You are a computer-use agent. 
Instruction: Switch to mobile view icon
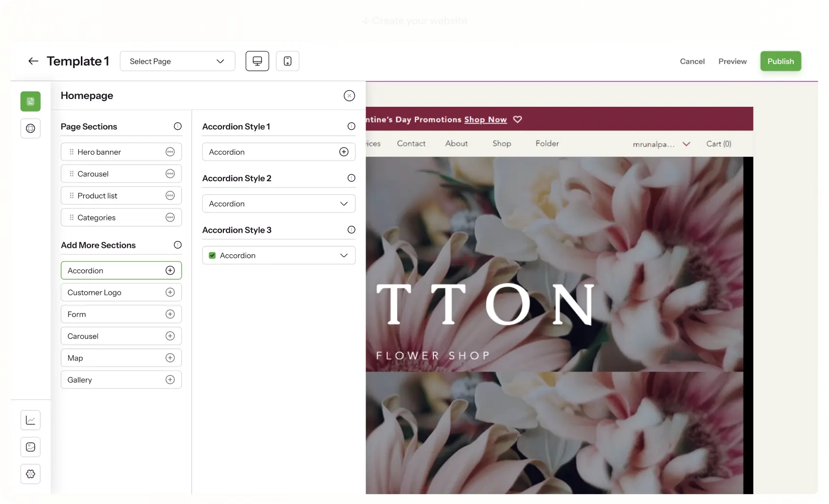(288, 61)
